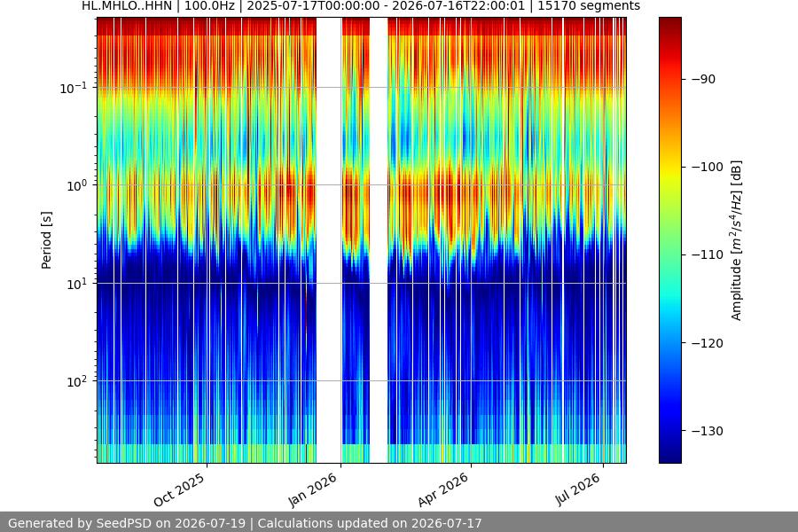
Task: Click the -110 colorbar tick label
Action: tap(707, 255)
